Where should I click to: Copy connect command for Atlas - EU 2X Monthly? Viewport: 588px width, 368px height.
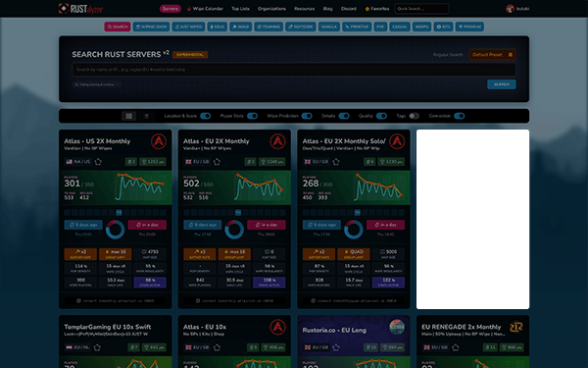pos(234,301)
